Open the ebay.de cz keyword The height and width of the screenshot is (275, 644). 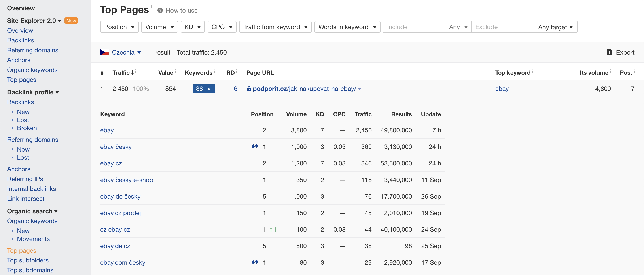tap(115, 246)
